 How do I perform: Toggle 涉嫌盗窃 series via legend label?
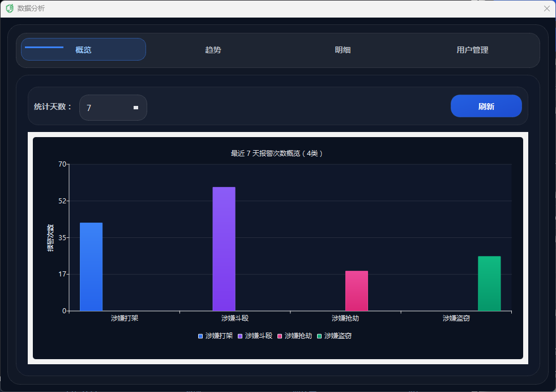(x=337, y=336)
